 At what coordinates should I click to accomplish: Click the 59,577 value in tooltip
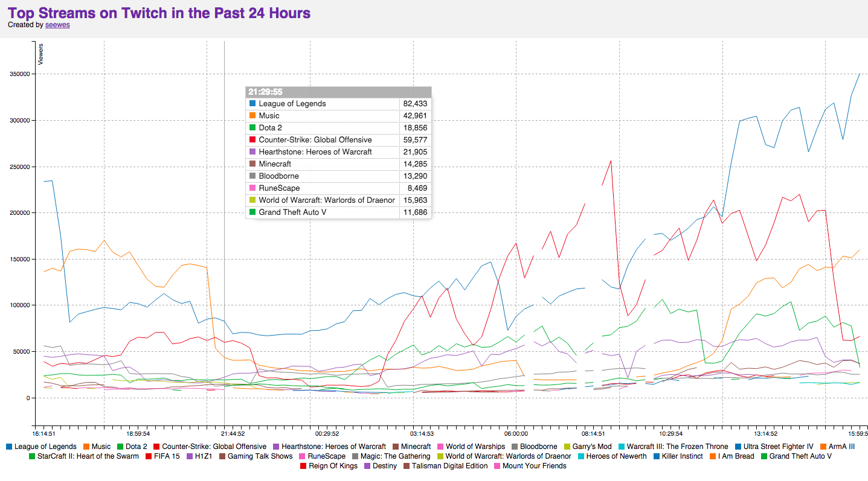coord(415,140)
